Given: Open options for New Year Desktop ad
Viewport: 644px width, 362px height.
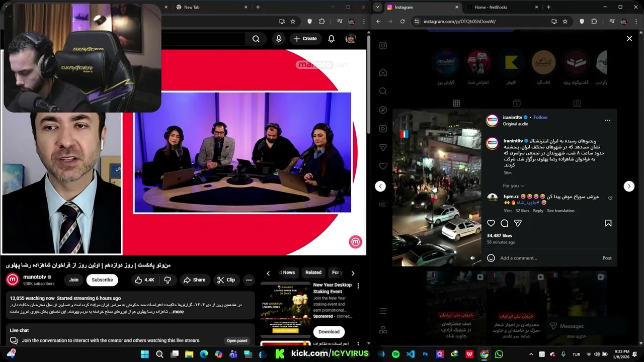Looking at the screenshot, I should (358, 286).
